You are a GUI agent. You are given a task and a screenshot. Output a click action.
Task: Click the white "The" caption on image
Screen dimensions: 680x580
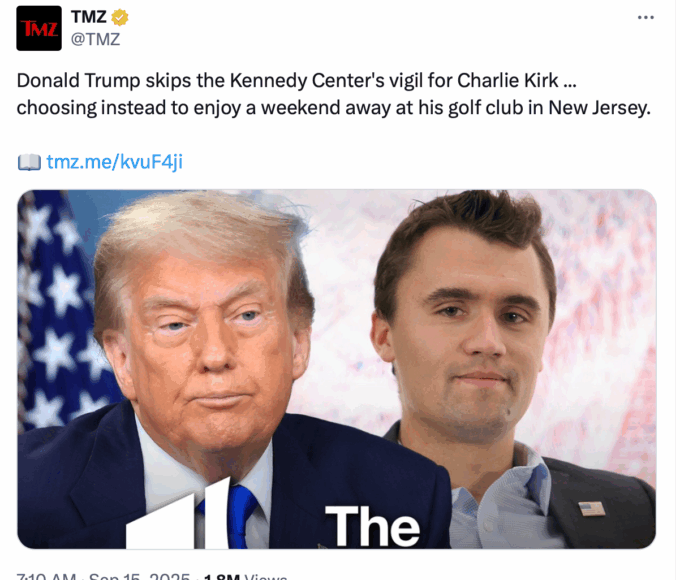373,526
